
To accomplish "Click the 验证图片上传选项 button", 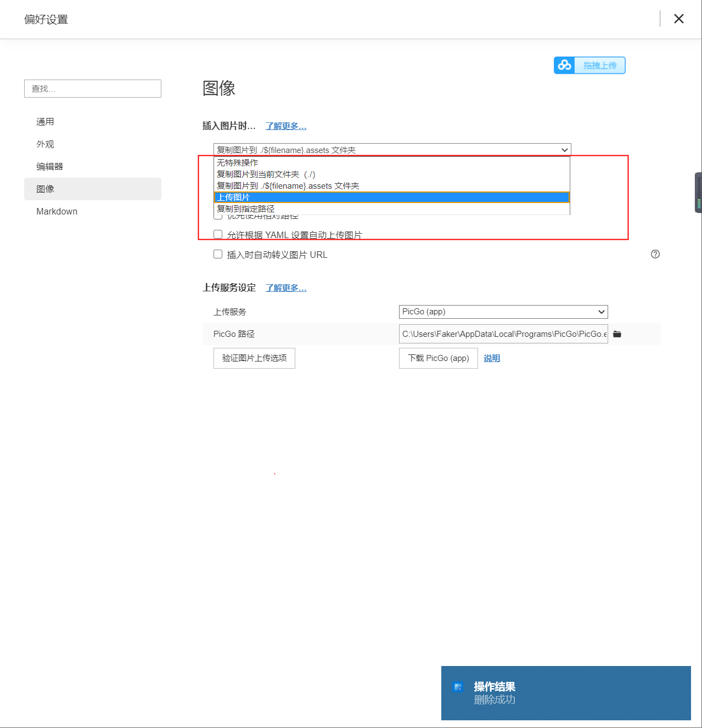I will (x=254, y=358).
